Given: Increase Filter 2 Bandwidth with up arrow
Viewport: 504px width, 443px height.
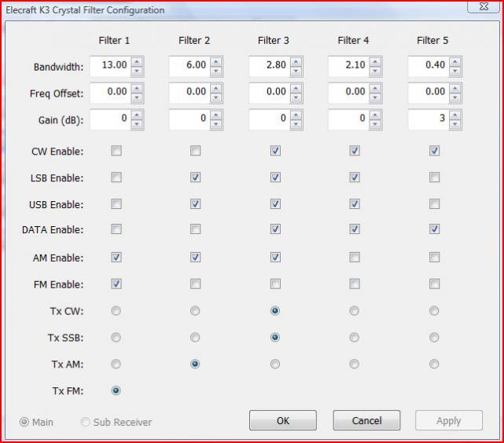Looking at the screenshot, I should [216, 61].
